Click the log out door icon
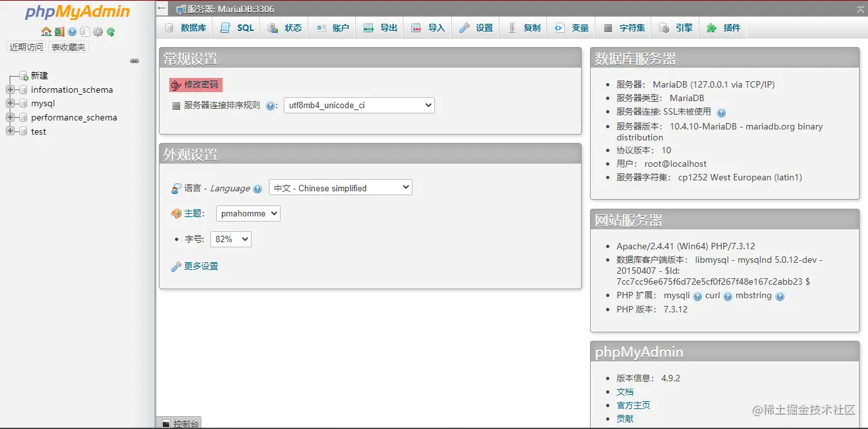 pyautogui.click(x=59, y=32)
